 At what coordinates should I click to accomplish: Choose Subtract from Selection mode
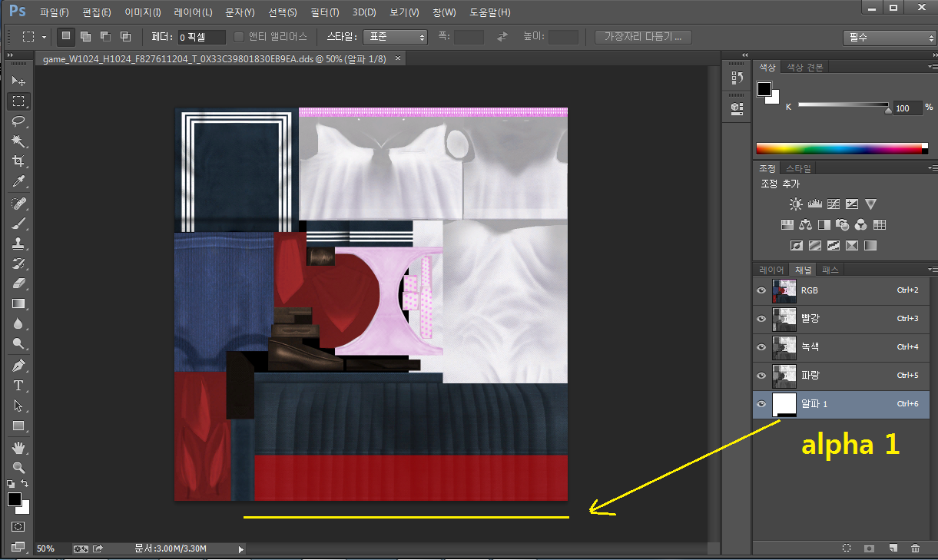click(105, 36)
